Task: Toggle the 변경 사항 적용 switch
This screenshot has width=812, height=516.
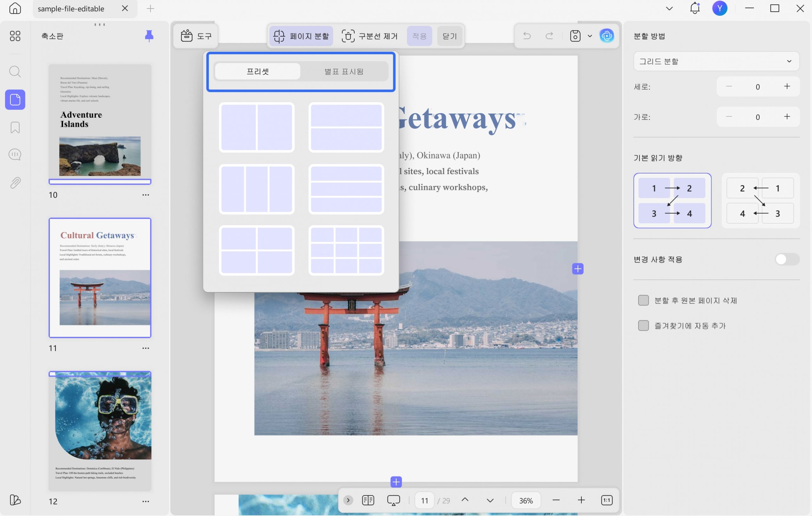Action: click(787, 259)
